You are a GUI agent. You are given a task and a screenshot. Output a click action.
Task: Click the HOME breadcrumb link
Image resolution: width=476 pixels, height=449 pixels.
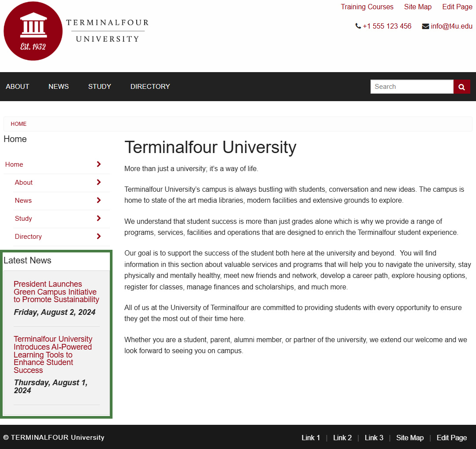18,124
